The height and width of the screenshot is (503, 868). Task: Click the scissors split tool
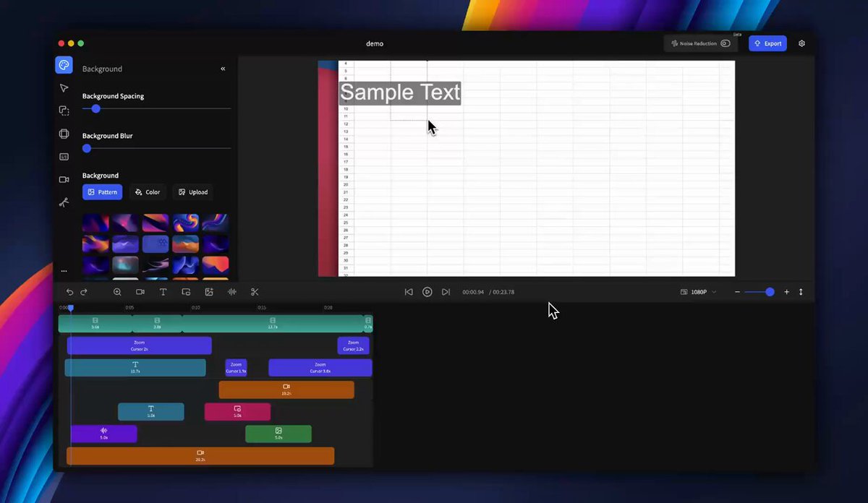click(x=255, y=292)
